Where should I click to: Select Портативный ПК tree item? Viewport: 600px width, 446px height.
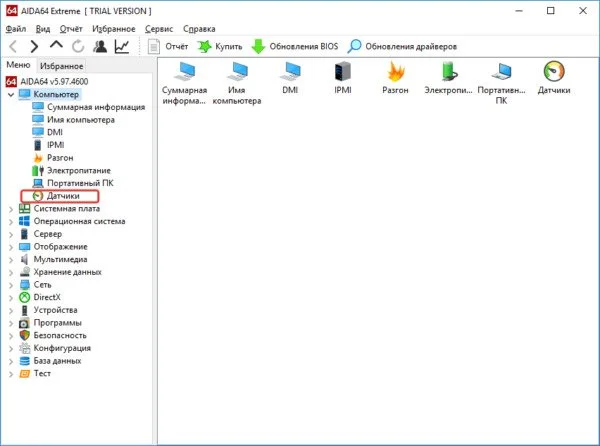[x=80, y=183]
